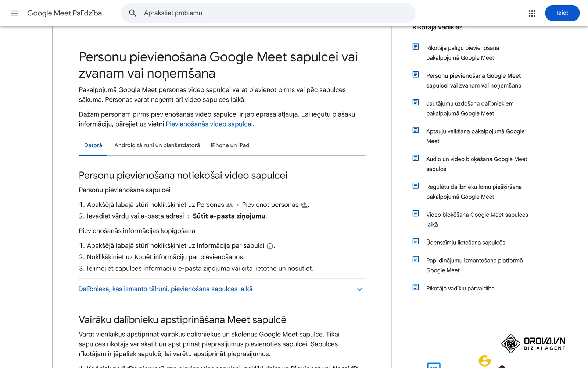Click the Pievienošanās informācijas kopīgošana subheading
588x368 pixels.
137,231
